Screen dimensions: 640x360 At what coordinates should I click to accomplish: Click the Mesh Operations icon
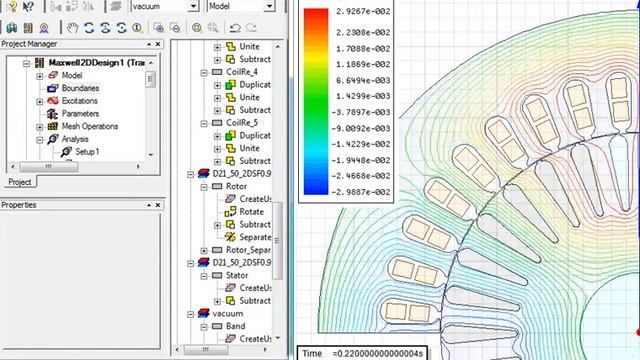click(53, 126)
